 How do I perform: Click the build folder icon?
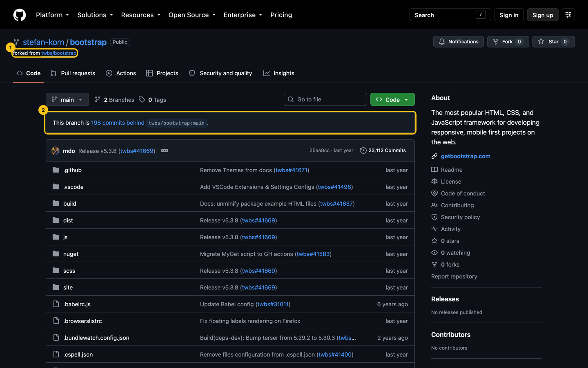point(56,203)
